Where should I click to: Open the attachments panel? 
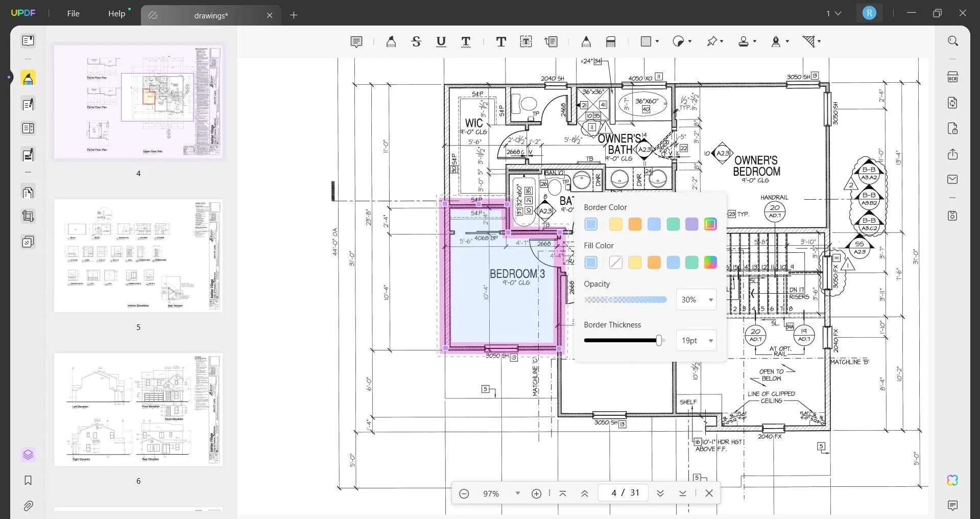pyautogui.click(x=28, y=506)
